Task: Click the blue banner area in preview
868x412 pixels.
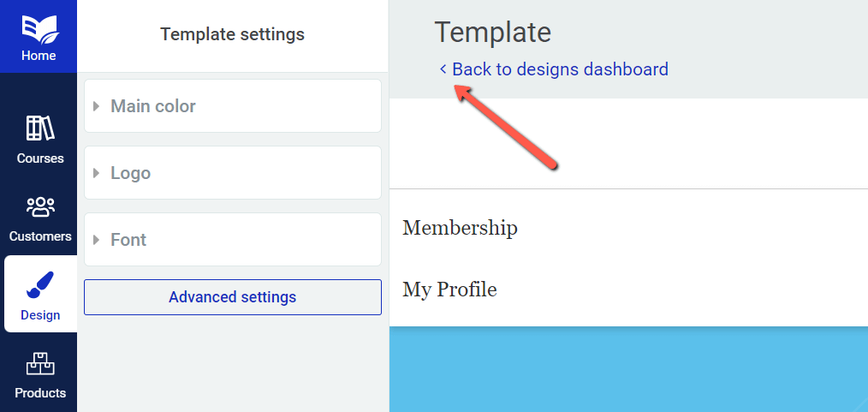Action: click(x=629, y=369)
